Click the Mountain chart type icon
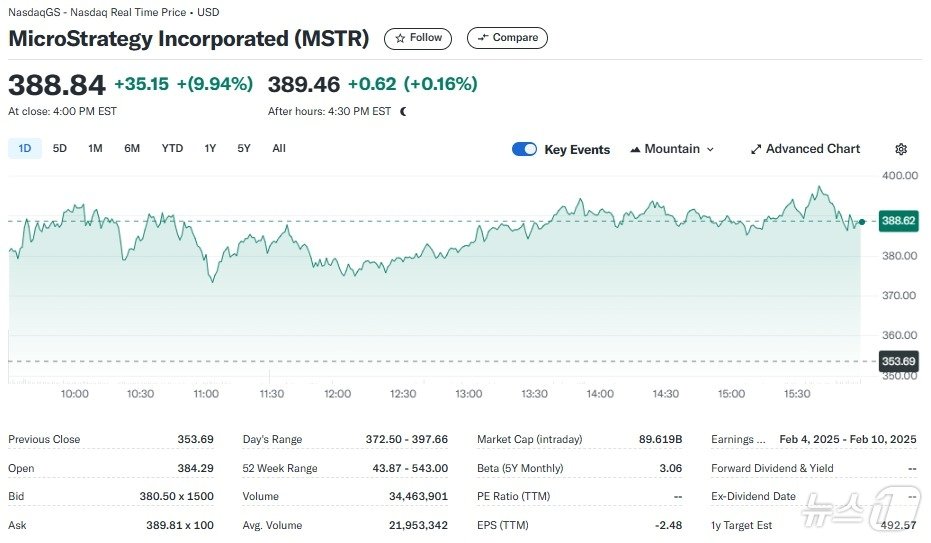Viewport: 931px width, 543px height. [635, 149]
